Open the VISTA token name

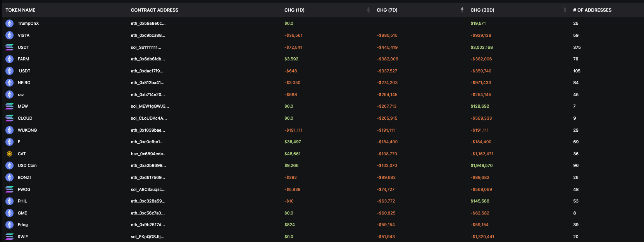[24, 35]
